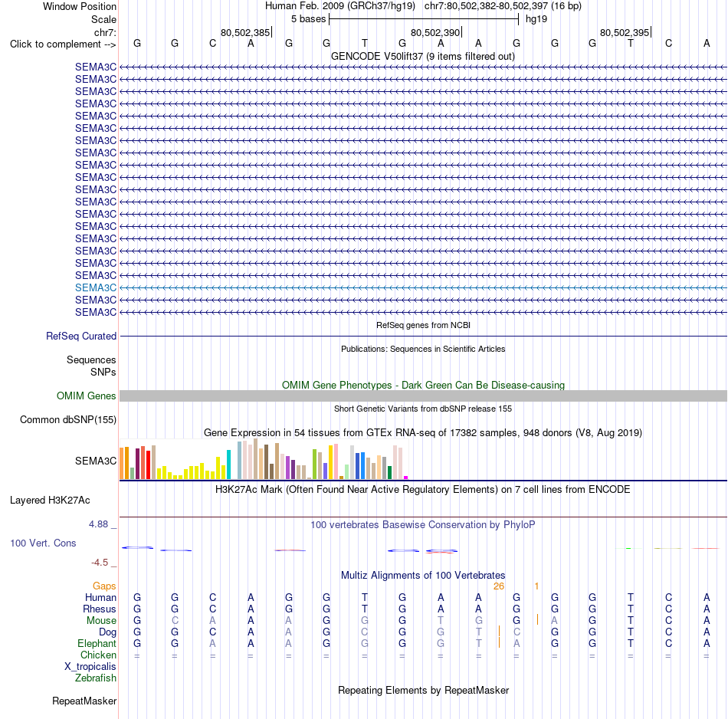Click the 'Zebrafish' alignment row label
728x719 pixels.
pyautogui.click(x=96, y=678)
